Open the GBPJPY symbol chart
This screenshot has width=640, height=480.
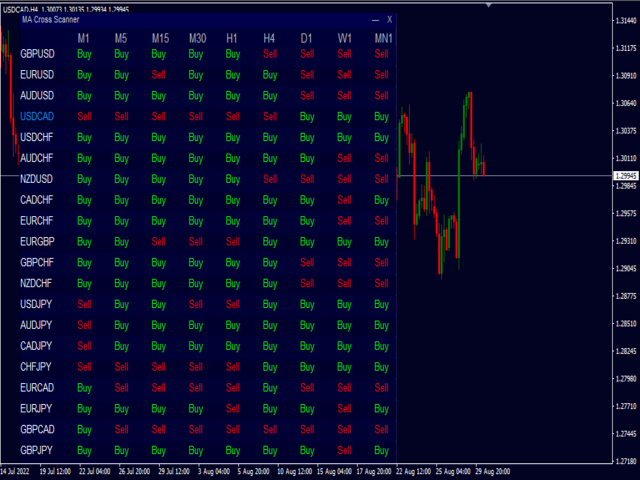(x=37, y=450)
